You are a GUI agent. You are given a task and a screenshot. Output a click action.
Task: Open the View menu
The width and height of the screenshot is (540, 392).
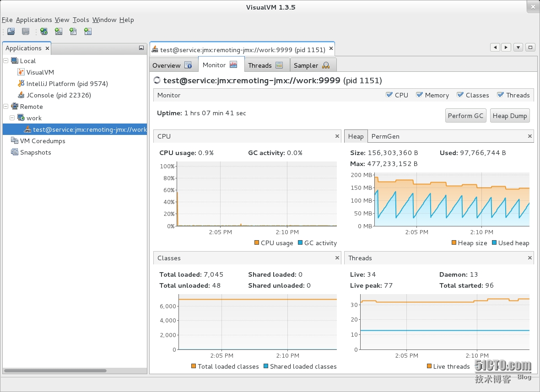pos(62,20)
